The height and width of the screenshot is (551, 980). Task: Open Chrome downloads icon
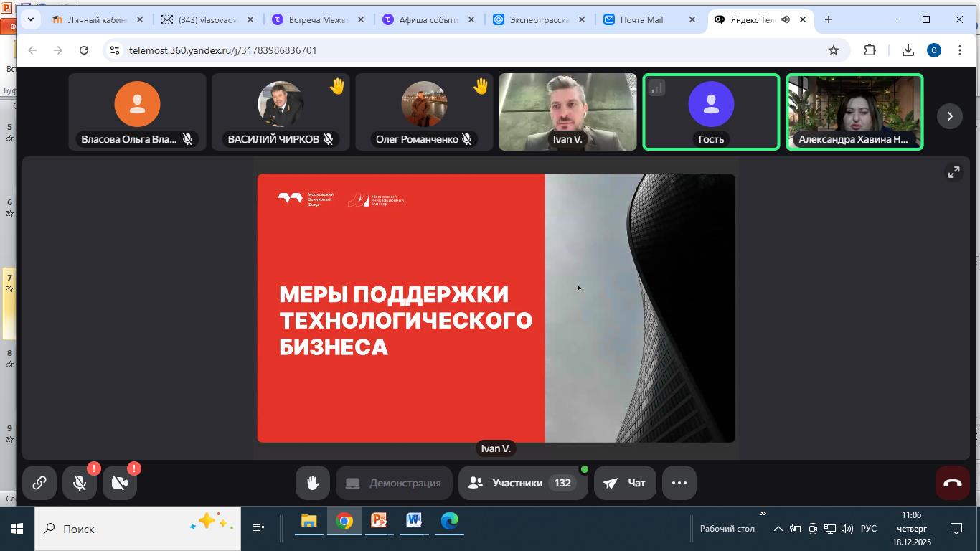tap(908, 50)
